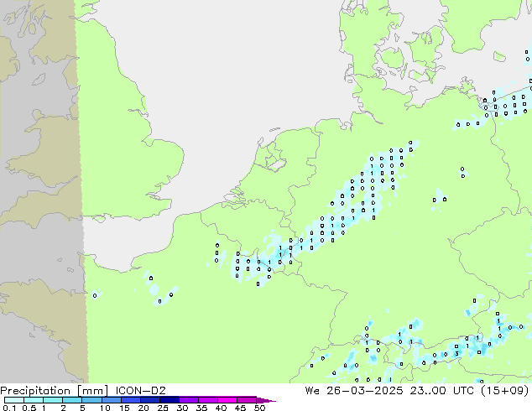Select the 0.5–1 mm legend color swatch
The image size is (532, 411).
point(34,400)
